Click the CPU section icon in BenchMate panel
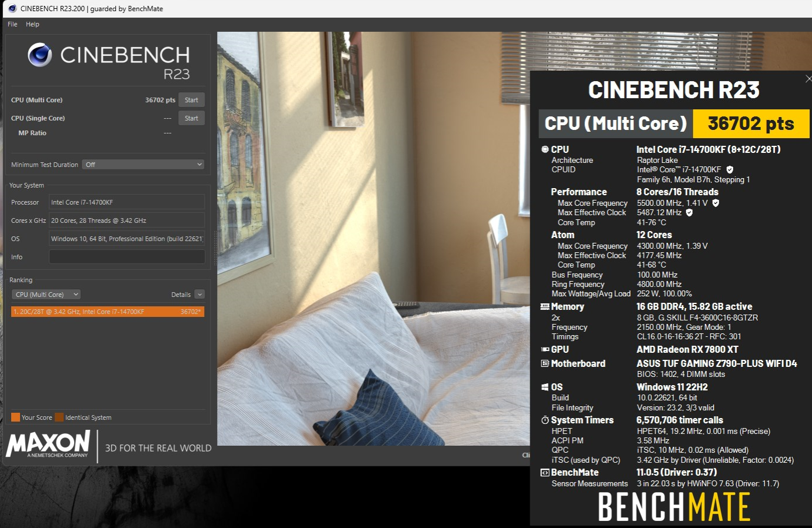 pyautogui.click(x=545, y=149)
